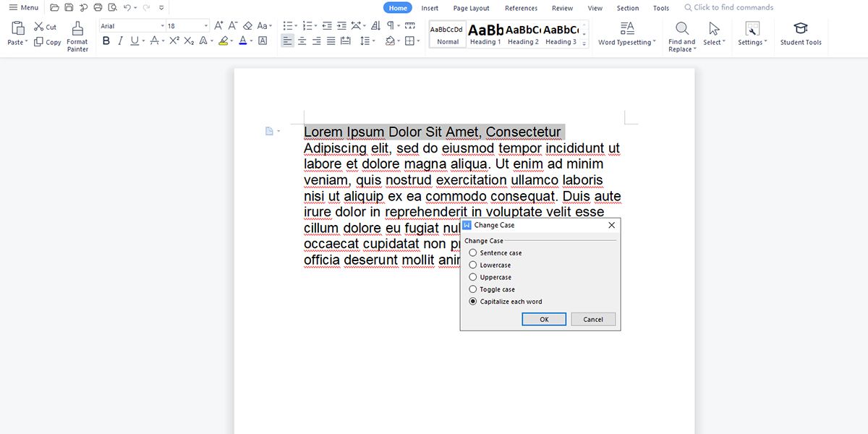This screenshot has height=434, width=868.
Task: Select the Format Painter tool
Action: pyautogui.click(x=77, y=34)
